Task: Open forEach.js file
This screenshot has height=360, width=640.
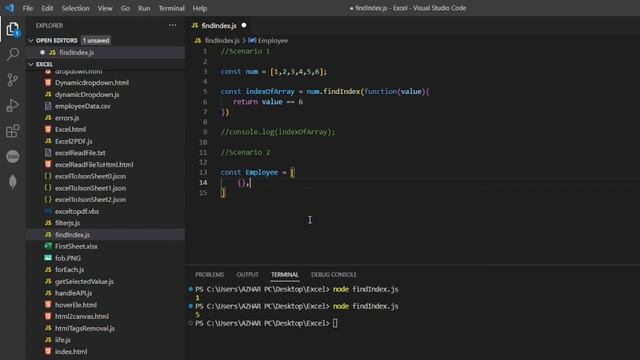Action: [x=69, y=270]
